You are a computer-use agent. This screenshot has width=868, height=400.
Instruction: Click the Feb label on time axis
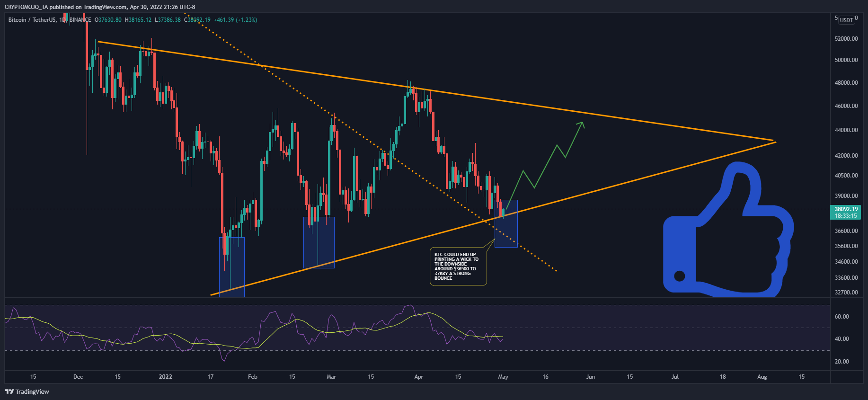pyautogui.click(x=253, y=377)
